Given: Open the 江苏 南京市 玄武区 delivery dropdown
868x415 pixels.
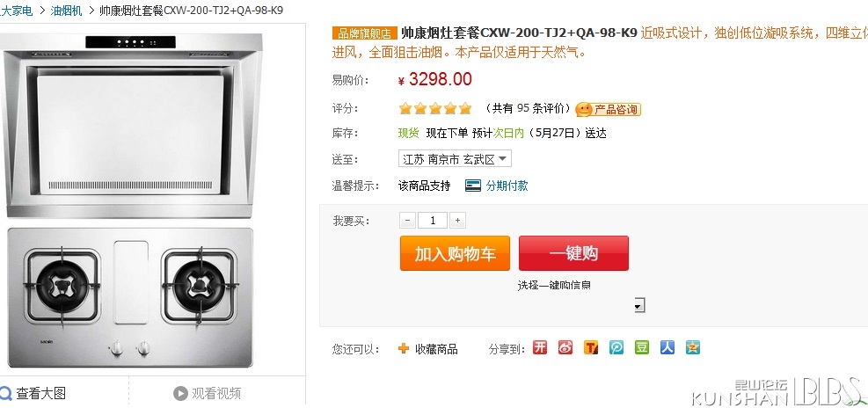Looking at the screenshot, I should pos(455,159).
